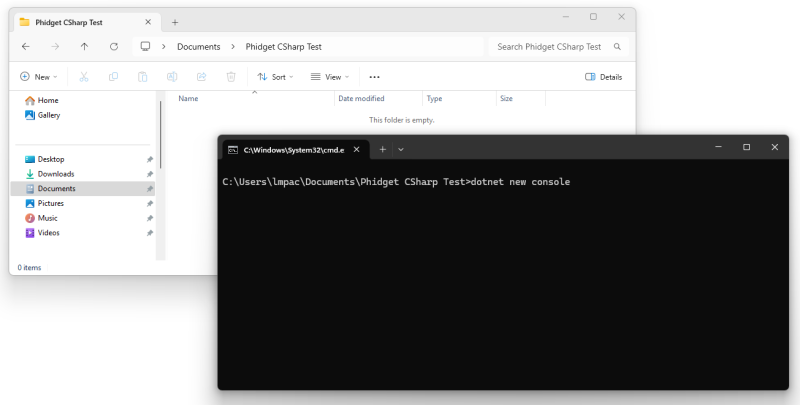Click the Paste icon in Explorer toolbar
Viewport: 800px width, 405px height.
point(143,77)
